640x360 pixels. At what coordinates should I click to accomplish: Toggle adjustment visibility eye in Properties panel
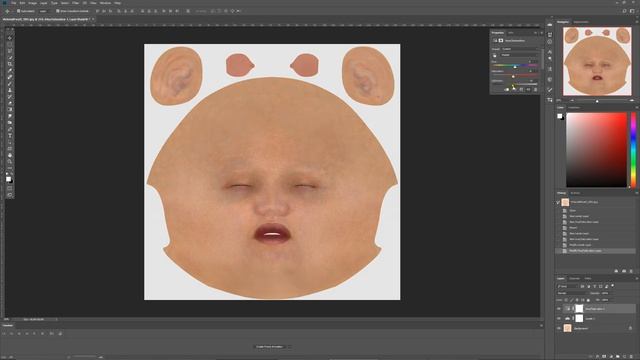pyautogui.click(x=528, y=89)
